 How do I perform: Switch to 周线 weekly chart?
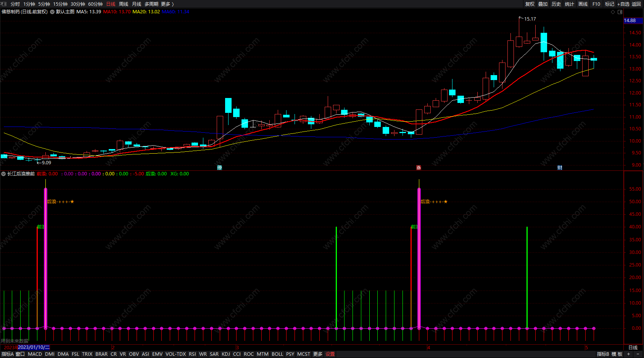click(124, 4)
